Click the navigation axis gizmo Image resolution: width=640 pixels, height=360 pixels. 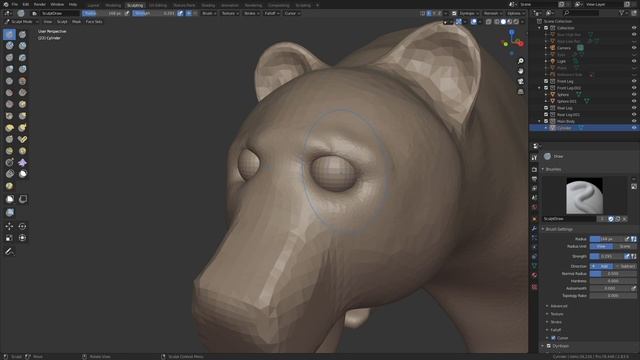pos(512,41)
